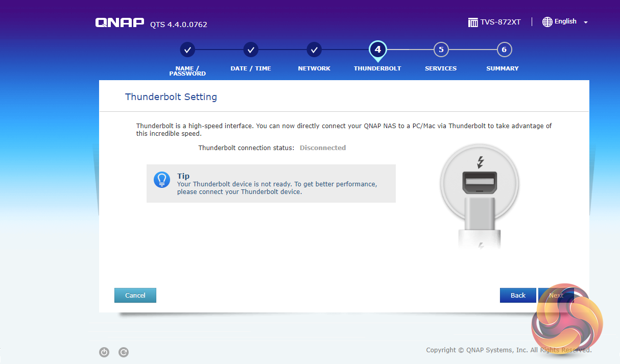Click the Back button

518,295
